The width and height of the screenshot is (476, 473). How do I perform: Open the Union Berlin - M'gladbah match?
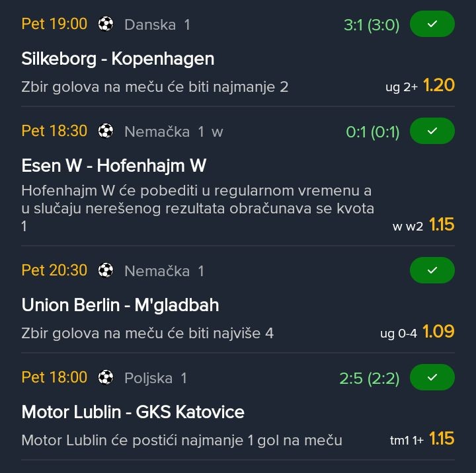point(120,305)
